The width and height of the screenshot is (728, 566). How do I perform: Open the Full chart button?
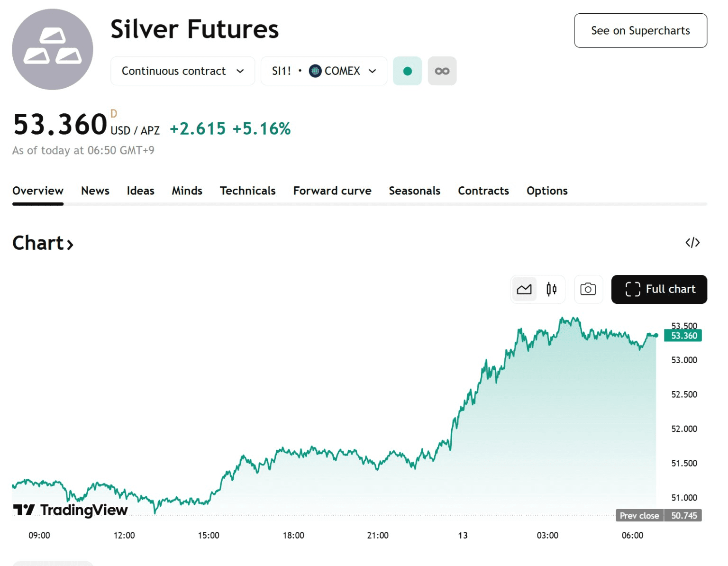659,289
